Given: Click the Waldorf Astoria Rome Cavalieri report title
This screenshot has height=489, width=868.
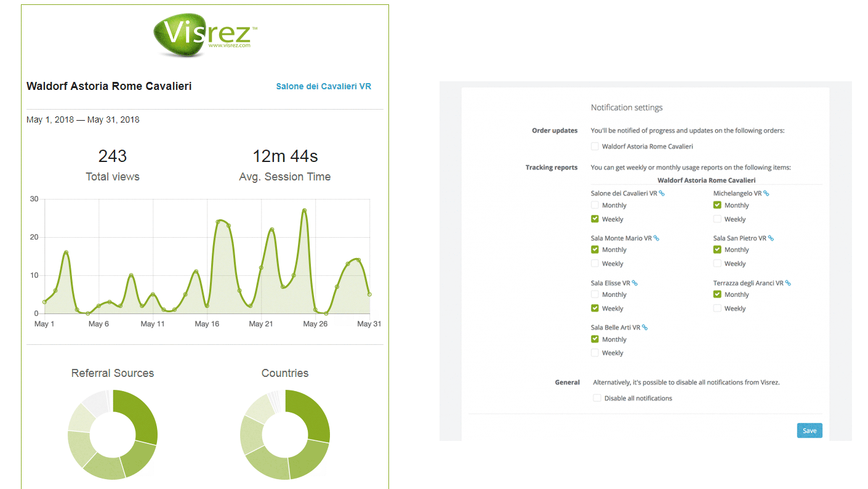Looking at the screenshot, I should point(109,86).
